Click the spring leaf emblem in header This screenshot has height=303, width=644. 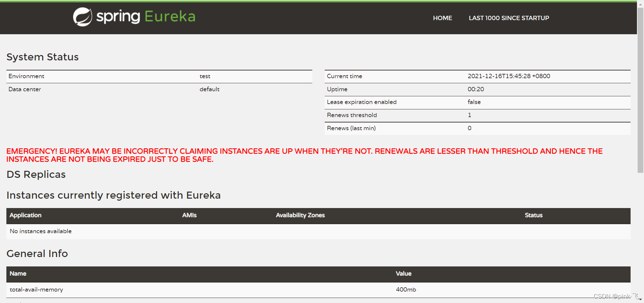82,16
